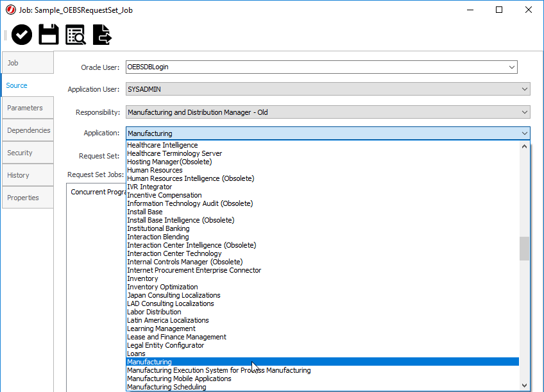This screenshot has height=392, width=544.
Task: Click the red app icon in title bar
Action: coord(11,10)
